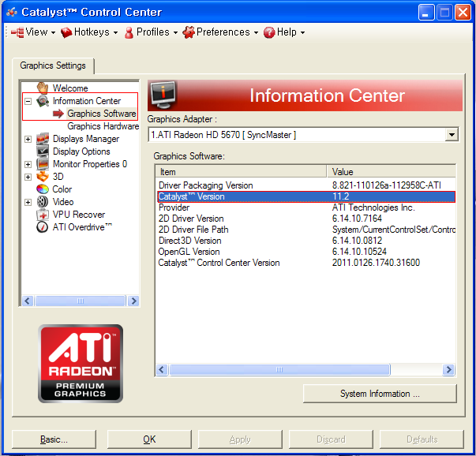Open the Hotkeys dropdown arrow
This screenshot has height=456, width=476.
116,32
